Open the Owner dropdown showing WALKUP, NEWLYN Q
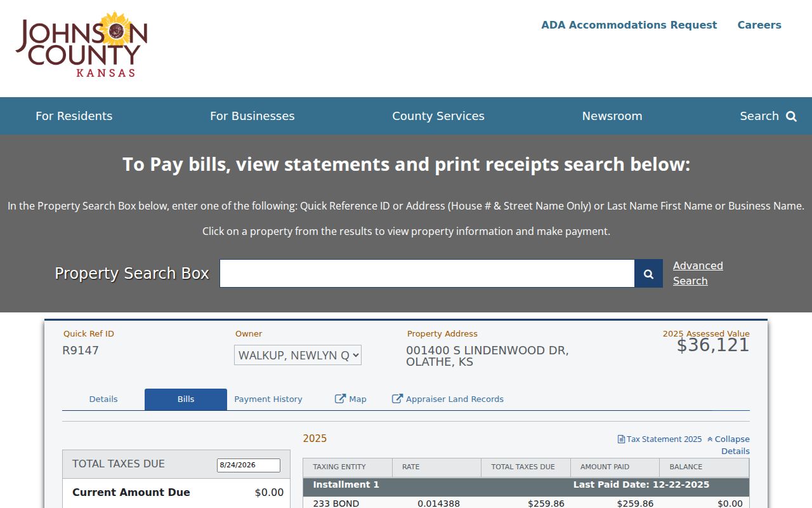The width and height of the screenshot is (812, 508). point(298,355)
